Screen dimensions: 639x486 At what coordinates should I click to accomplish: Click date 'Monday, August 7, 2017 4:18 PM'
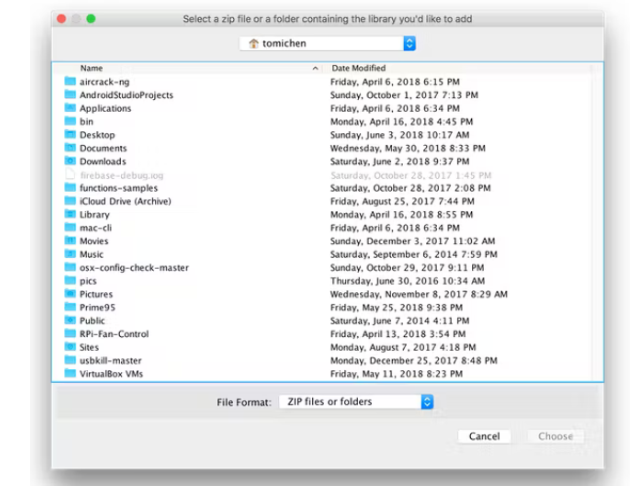pyautogui.click(x=403, y=347)
